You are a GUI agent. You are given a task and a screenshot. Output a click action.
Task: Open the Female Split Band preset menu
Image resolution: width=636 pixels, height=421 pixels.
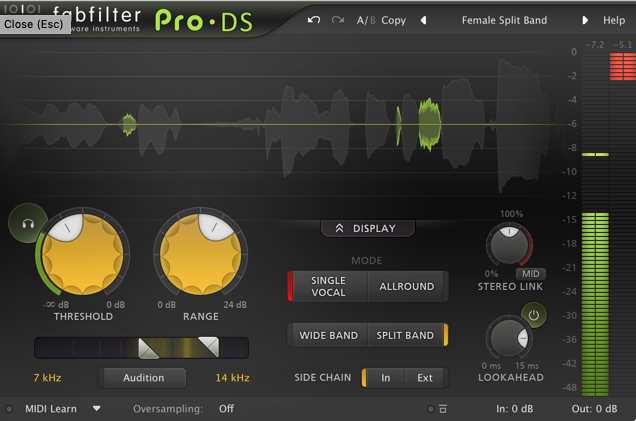[x=504, y=20]
